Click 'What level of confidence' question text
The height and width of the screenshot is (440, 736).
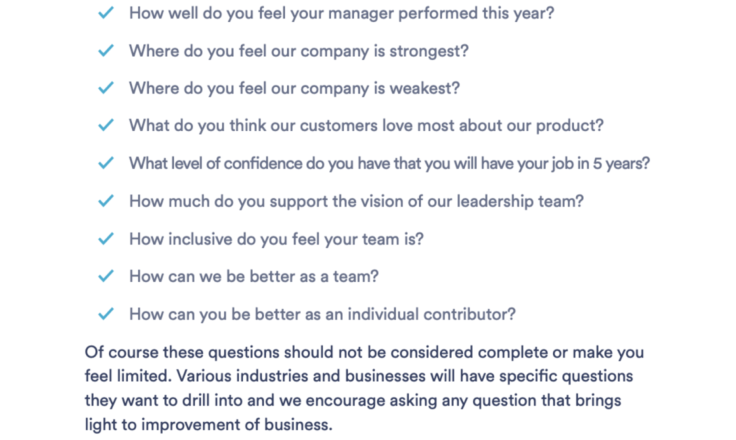390,163
